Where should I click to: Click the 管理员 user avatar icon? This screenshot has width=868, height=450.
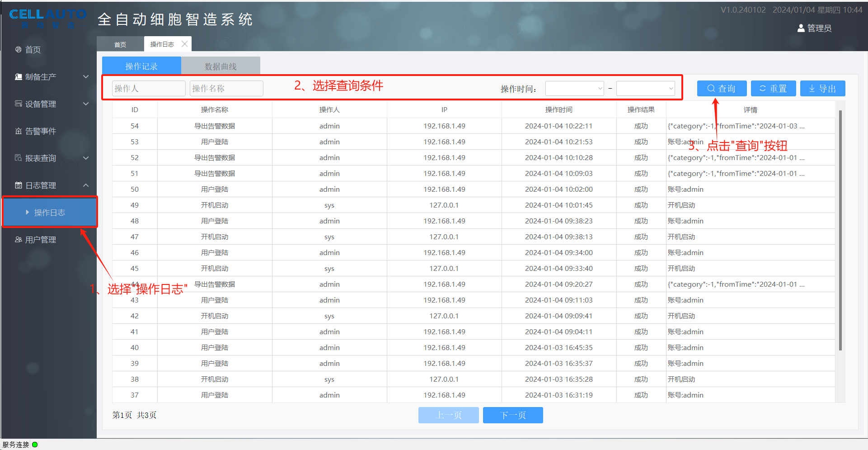click(x=801, y=28)
